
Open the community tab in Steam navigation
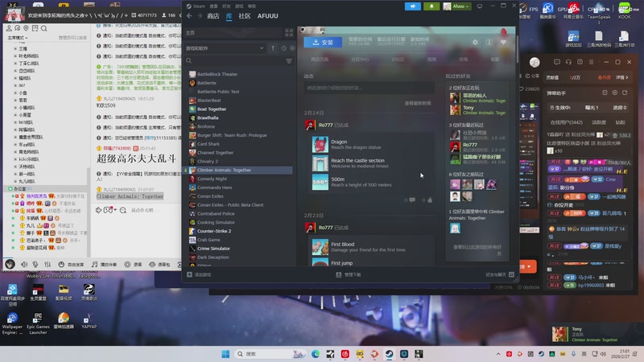(245, 16)
